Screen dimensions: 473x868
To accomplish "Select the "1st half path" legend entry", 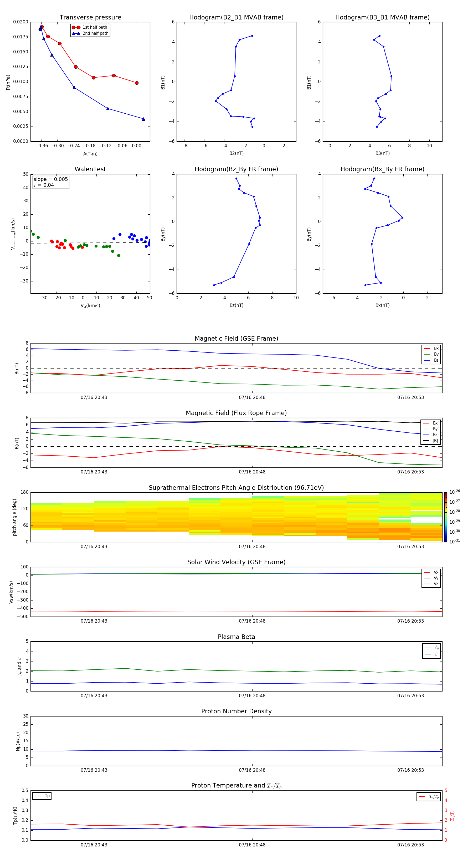I will [90, 27].
